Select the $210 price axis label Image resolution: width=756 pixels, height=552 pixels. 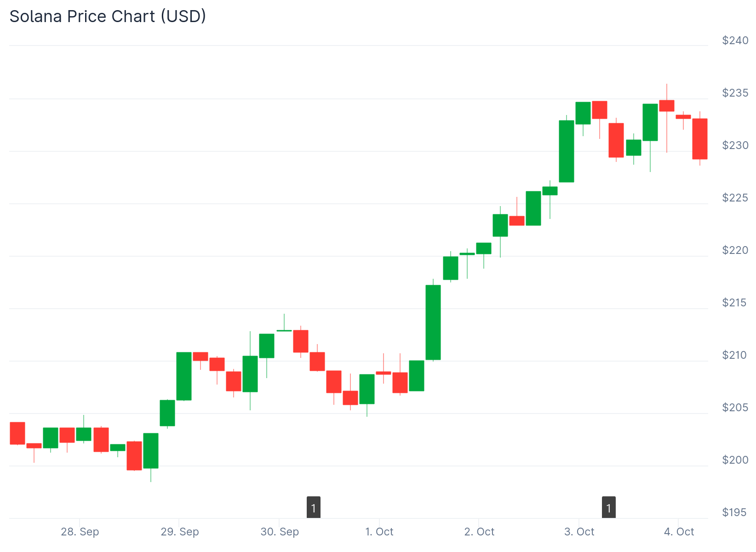tap(735, 355)
